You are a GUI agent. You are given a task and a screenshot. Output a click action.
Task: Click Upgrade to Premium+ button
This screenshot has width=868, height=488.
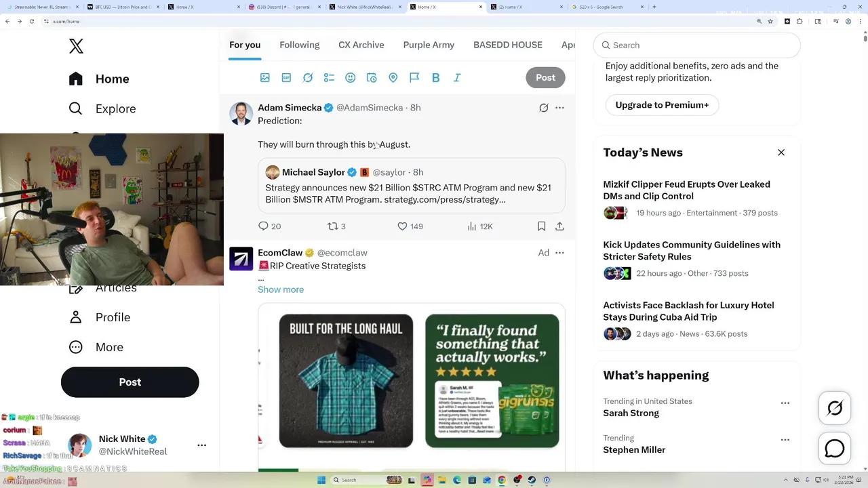pyautogui.click(x=662, y=105)
